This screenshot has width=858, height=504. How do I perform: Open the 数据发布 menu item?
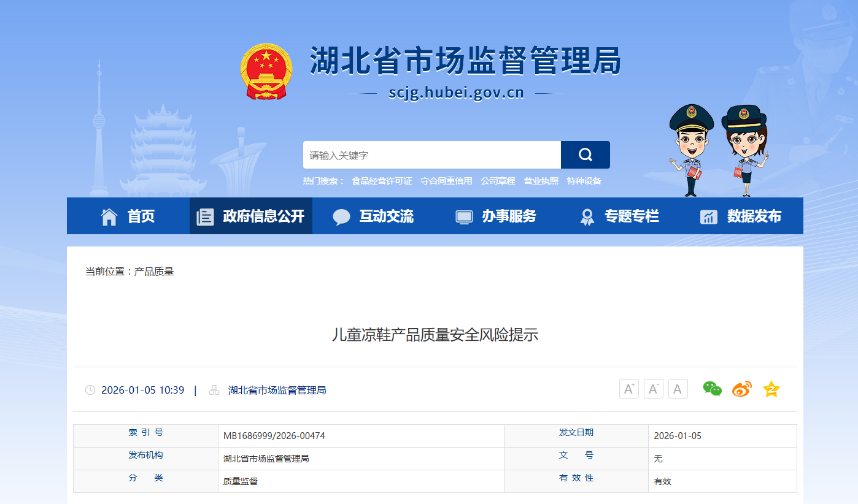click(x=754, y=216)
